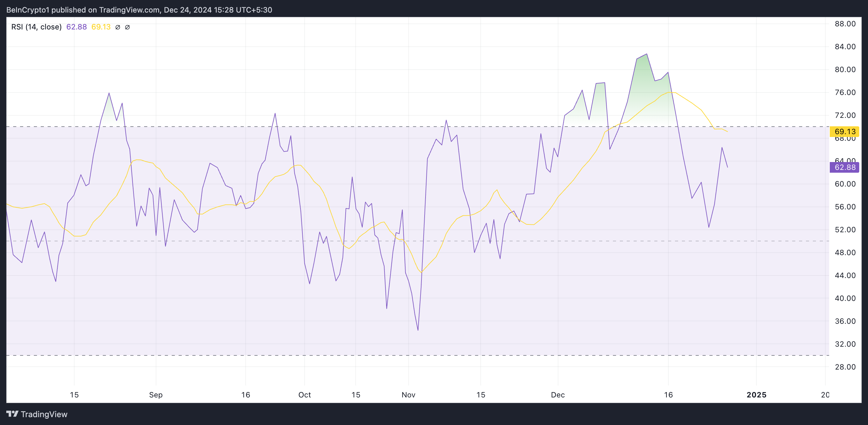Select the RSI (14, close) indicator title
Screen dimensions: 868x425
click(36, 27)
